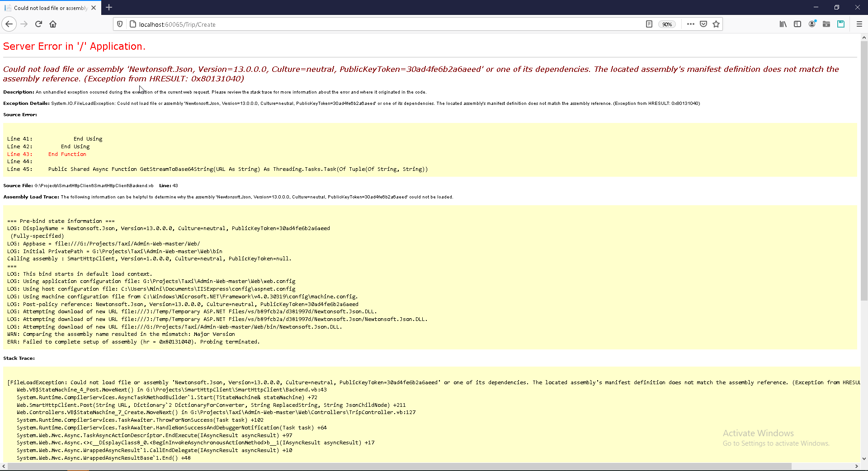Show sidebars panel icon
The image size is (868, 471).
click(x=797, y=24)
